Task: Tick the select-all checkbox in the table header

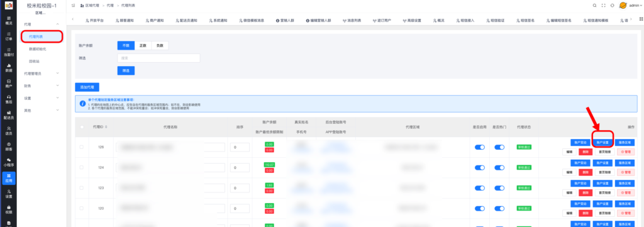Action: (x=82, y=127)
